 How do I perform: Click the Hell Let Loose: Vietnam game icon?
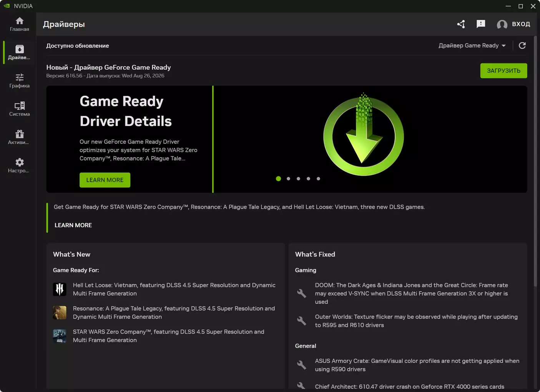coord(60,289)
